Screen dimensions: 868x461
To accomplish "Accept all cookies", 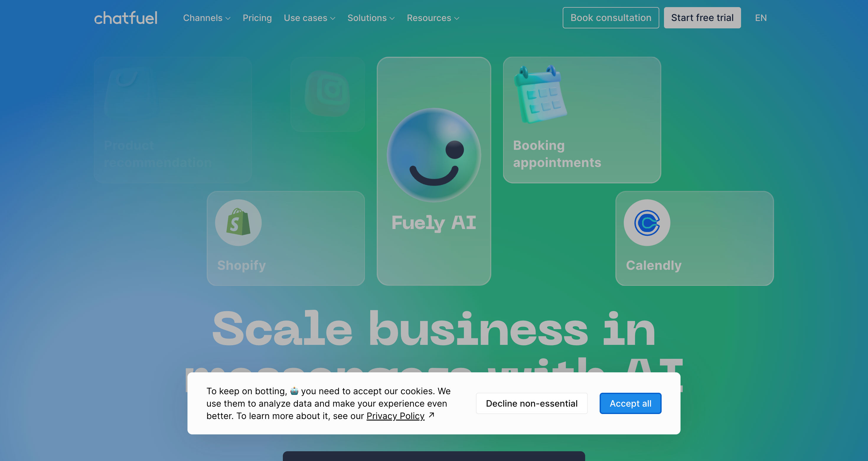I will (630, 403).
